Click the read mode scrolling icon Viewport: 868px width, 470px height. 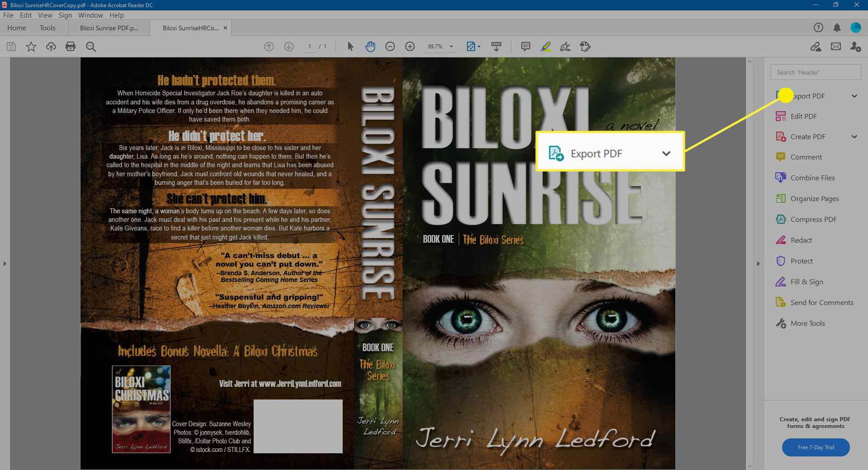[x=496, y=47]
